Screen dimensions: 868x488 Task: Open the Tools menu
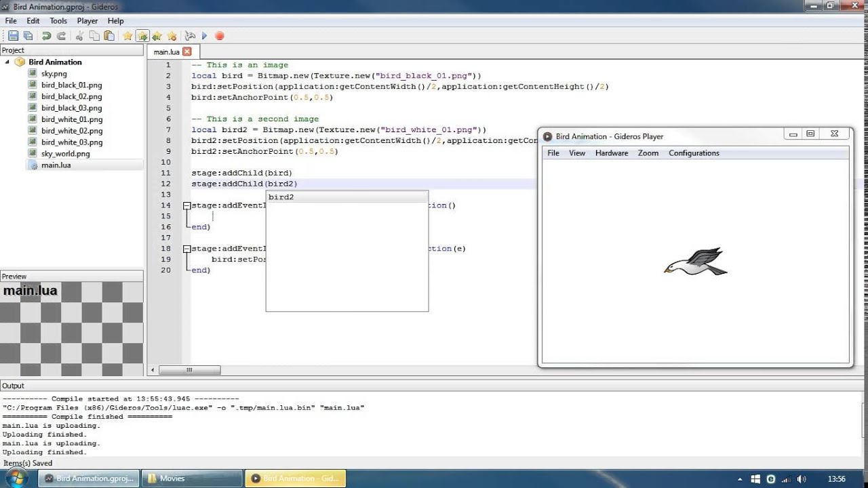pyautogui.click(x=58, y=21)
